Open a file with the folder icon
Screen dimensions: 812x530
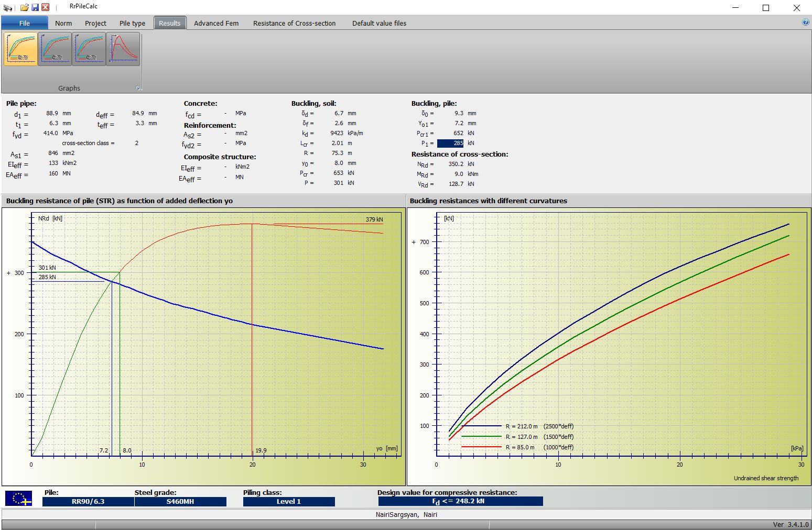(25, 7)
